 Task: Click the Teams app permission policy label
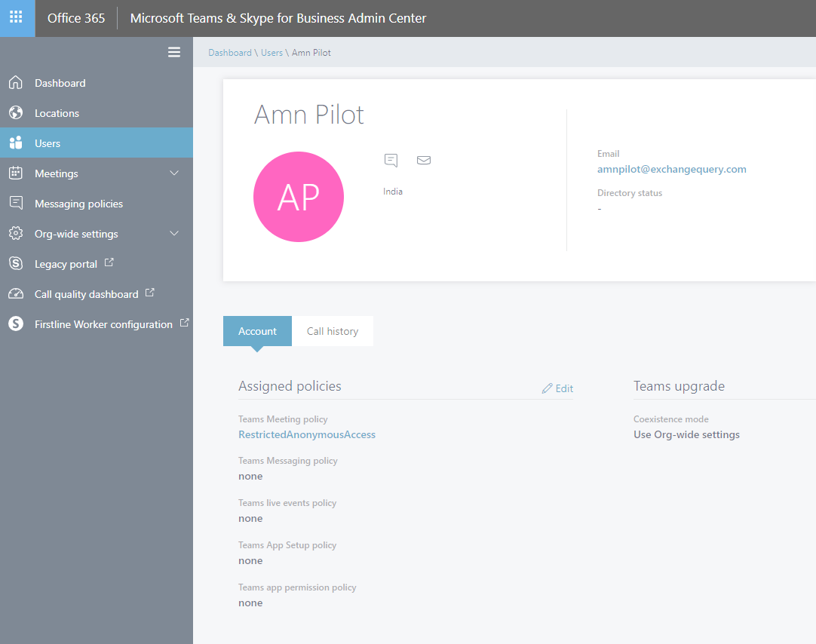point(297,587)
